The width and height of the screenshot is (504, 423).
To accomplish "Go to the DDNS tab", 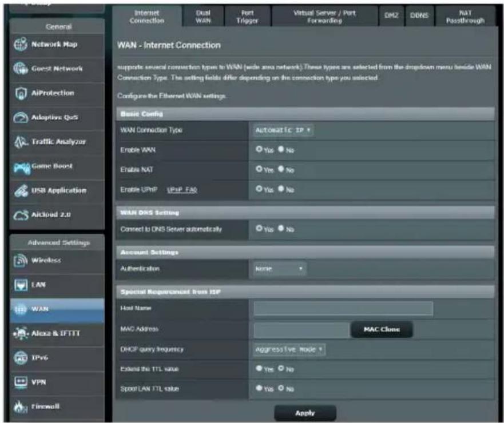I will 419,16.
